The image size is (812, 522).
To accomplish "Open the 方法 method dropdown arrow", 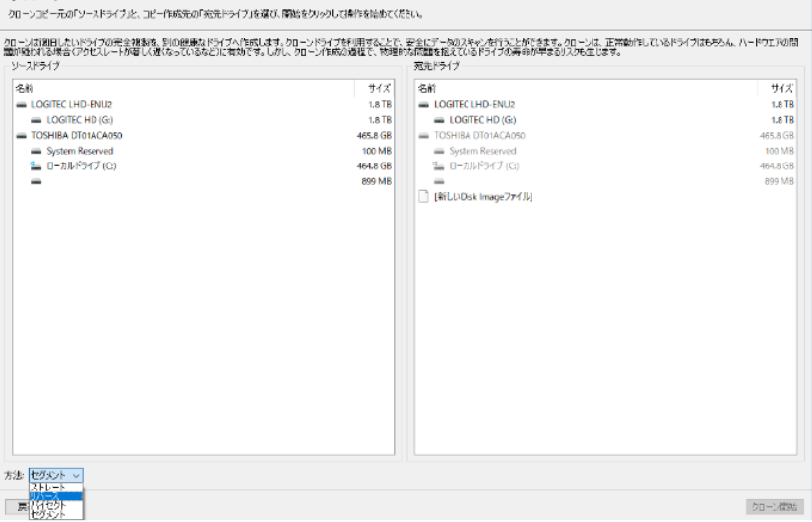I will (77, 475).
